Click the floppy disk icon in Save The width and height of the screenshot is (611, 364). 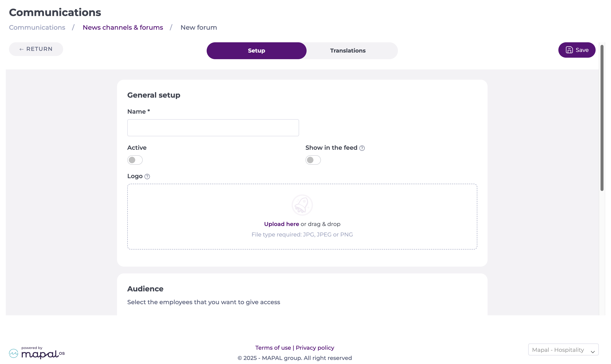569,50
